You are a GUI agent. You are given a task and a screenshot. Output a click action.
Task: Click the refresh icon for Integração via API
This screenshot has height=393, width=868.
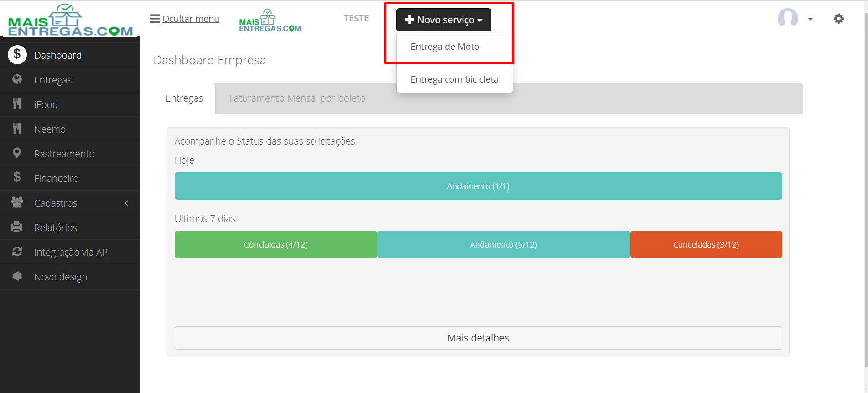17,252
